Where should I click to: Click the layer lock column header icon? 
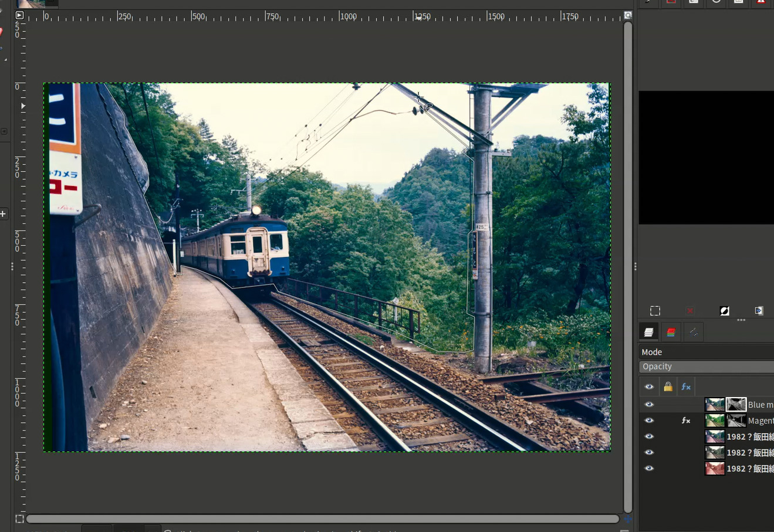pyautogui.click(x=668, y=387)
